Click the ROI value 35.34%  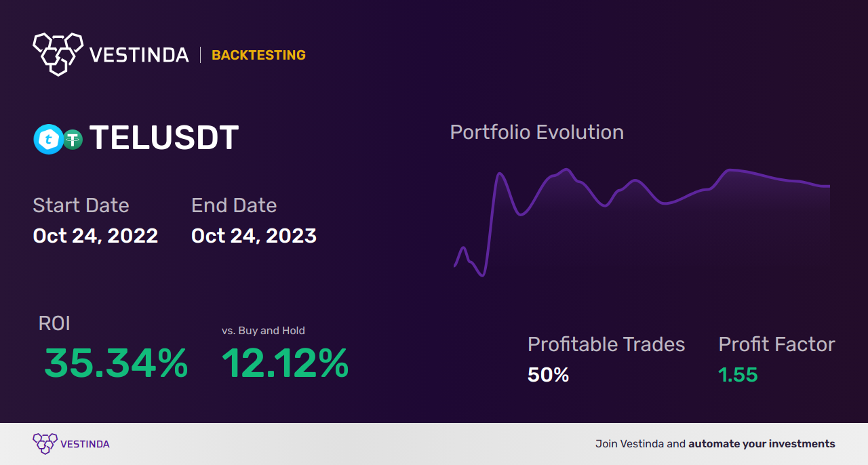[x=116, y=363]
